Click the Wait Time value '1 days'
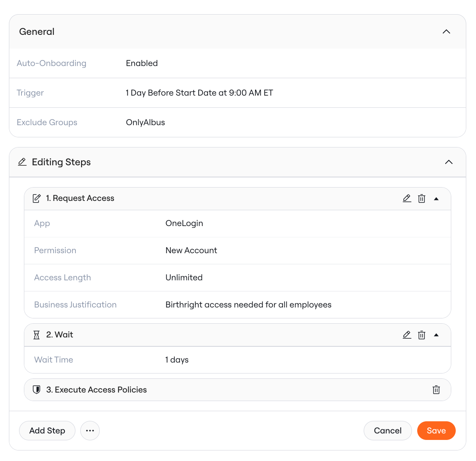Image resolution: width=476 pixels, height=461 pixels. [x=177, y=360]
